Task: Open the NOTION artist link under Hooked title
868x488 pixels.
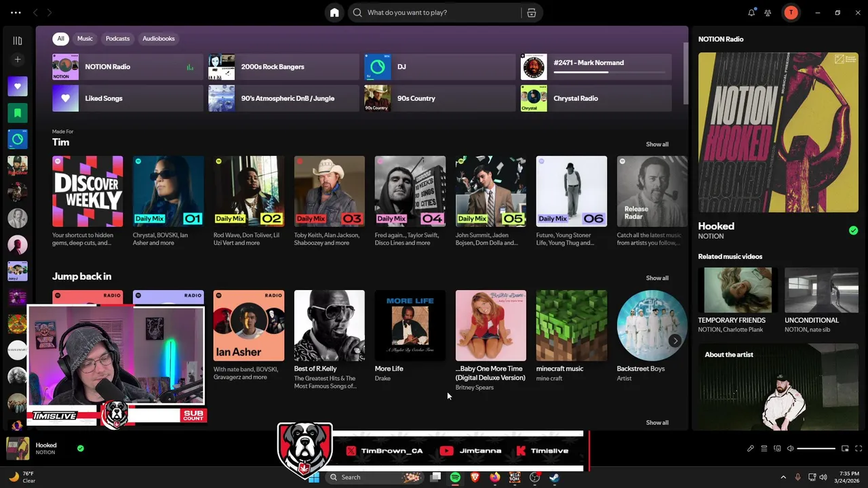Action: coord(711,237)
